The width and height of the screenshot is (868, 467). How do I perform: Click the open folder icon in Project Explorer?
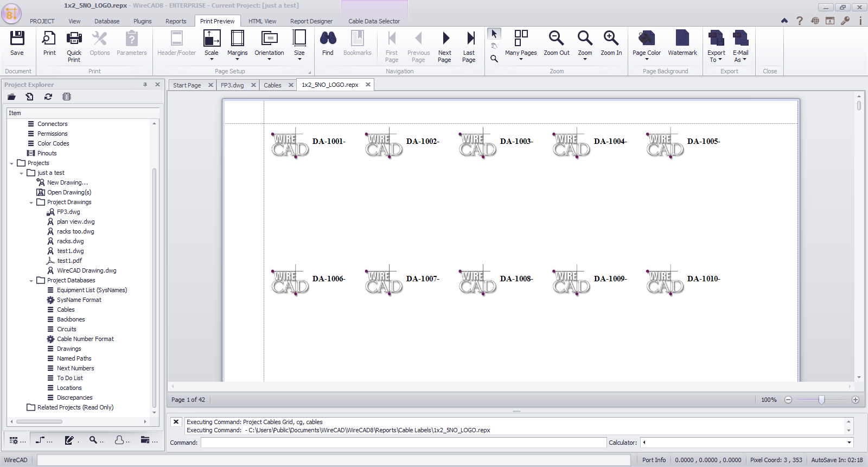click(11, 97)
